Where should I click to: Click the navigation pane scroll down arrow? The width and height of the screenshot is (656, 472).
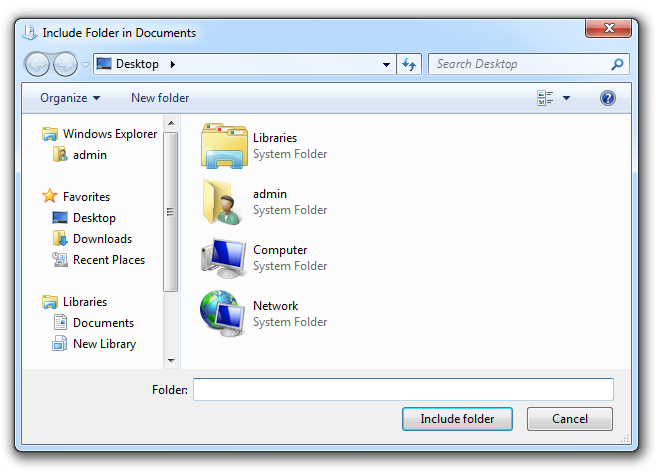tap(171, 360)
